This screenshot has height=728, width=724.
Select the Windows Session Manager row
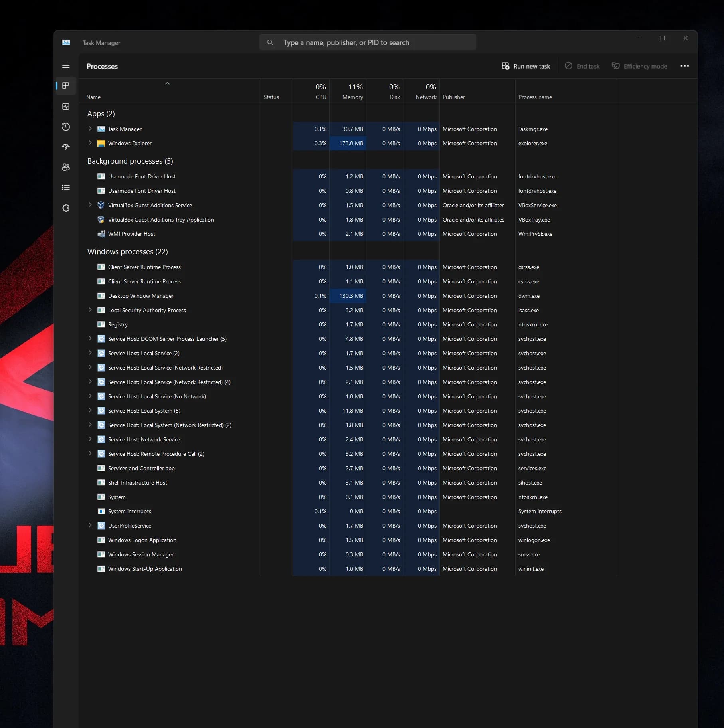click(348, 554)
